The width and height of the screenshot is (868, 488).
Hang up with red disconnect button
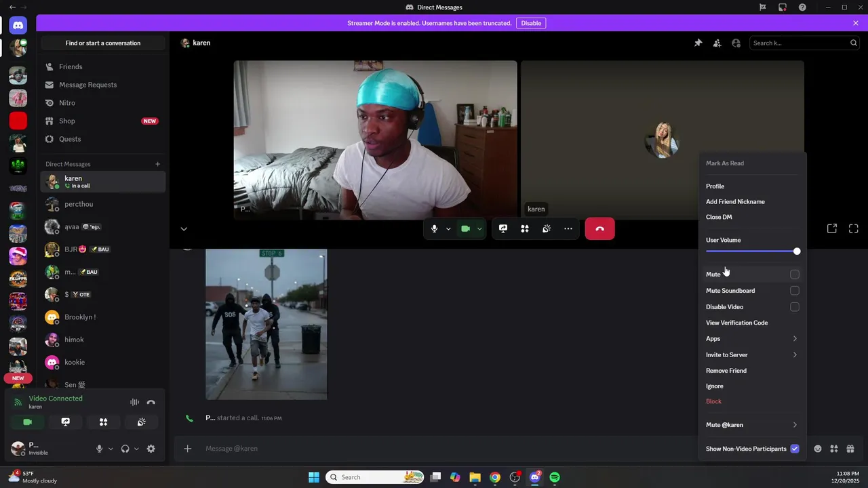tap(599, 229)
